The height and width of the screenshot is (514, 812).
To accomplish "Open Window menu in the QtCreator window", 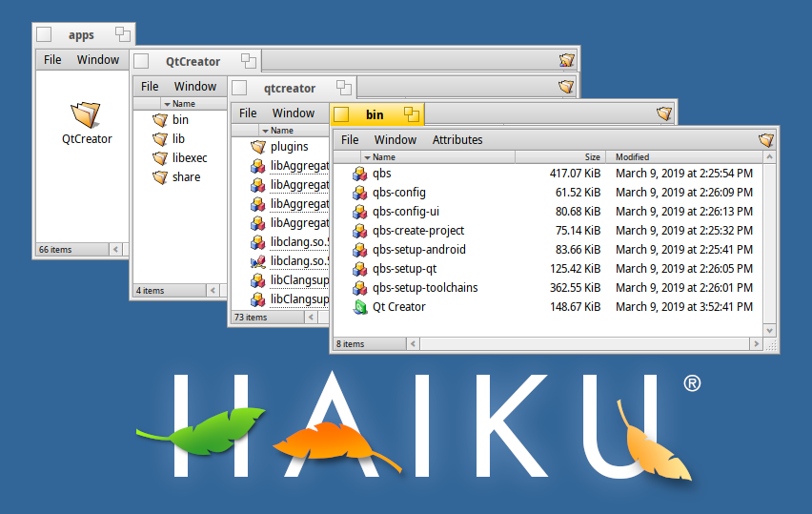I will [x=195, y=87].
